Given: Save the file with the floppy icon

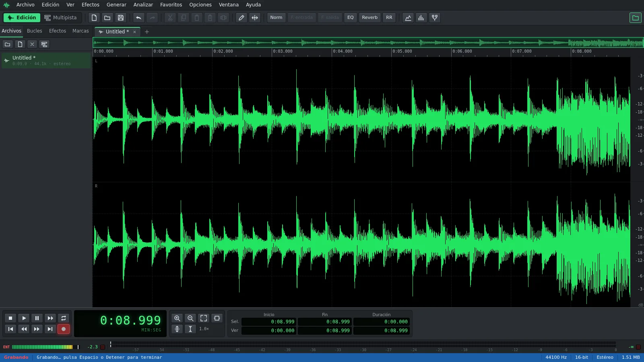Looking at the screenshot, I should coord(121,18).
